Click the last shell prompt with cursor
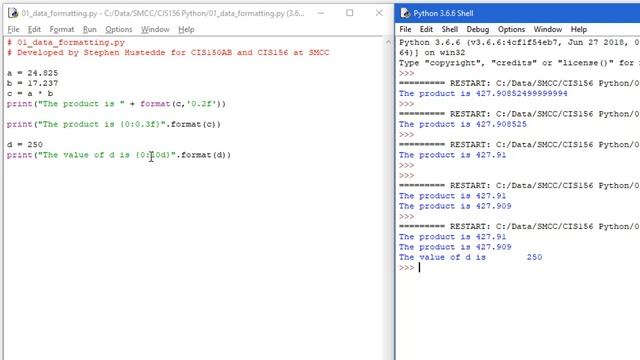 (409, 267)
